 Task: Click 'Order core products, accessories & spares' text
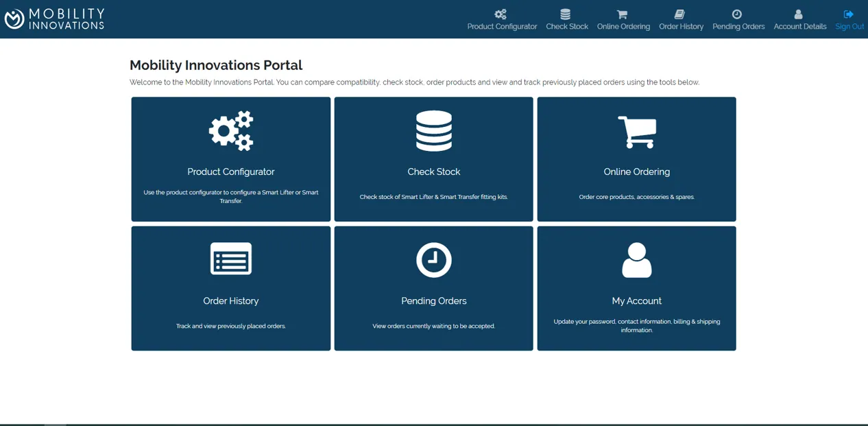637,197
